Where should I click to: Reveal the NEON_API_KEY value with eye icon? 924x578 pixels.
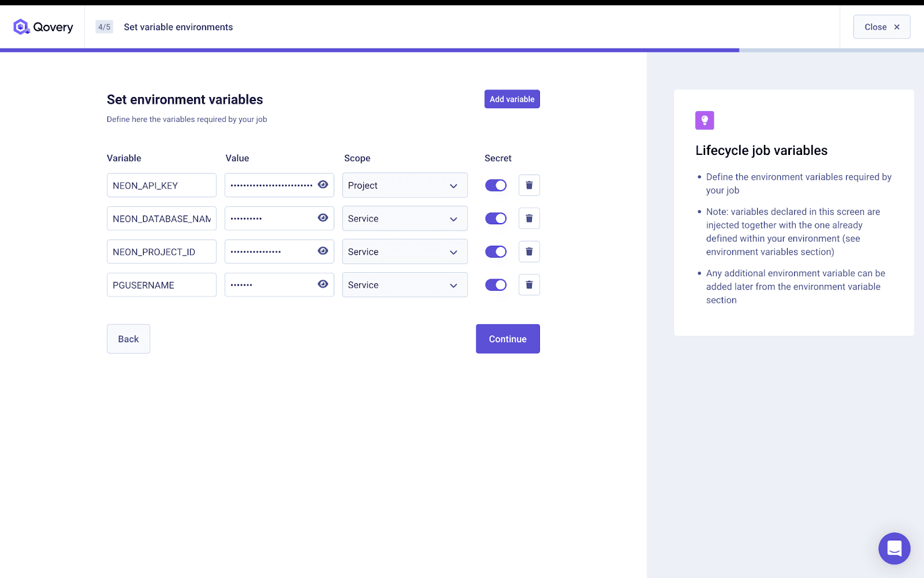[323, 184]
